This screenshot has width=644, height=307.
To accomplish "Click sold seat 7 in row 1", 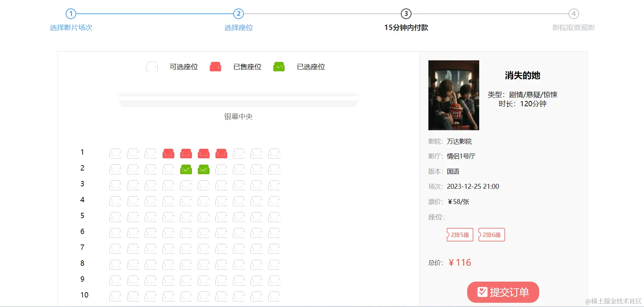I will (x=221, y=153).
